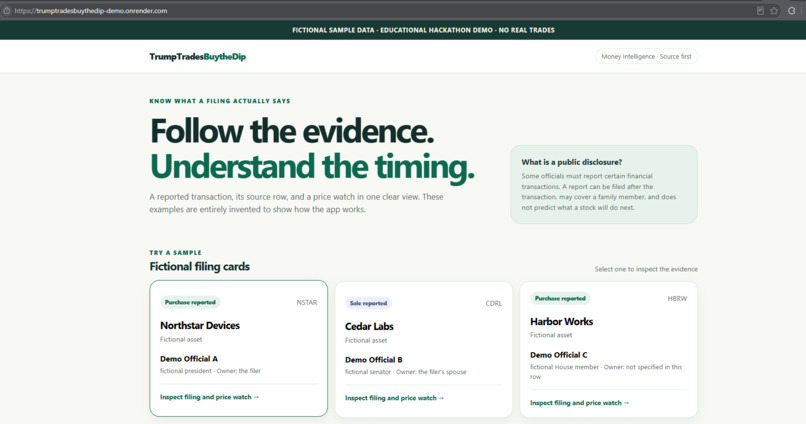Select the Northstar Devices filing card

pyautogui.click(x=239, y=348)
